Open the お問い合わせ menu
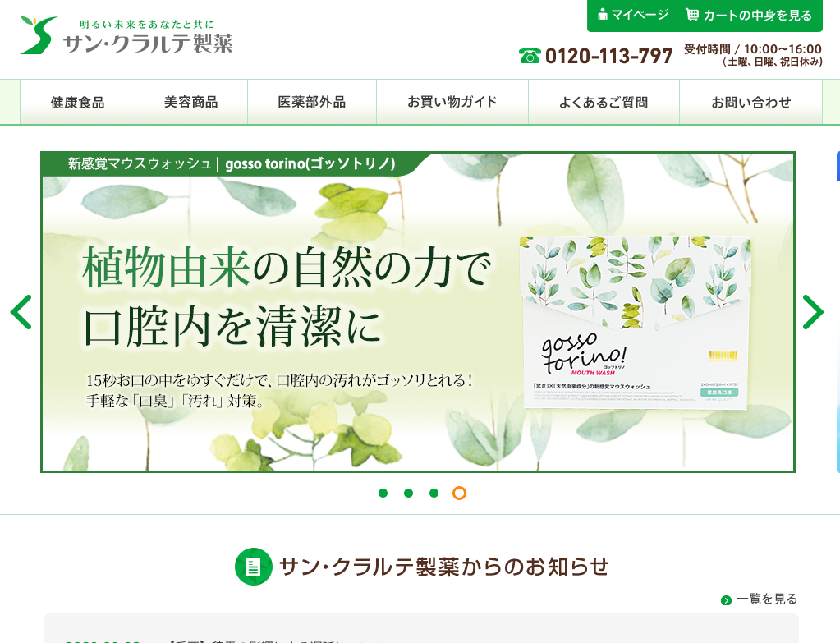The image size is (840, 643). [x=750, y=102]
